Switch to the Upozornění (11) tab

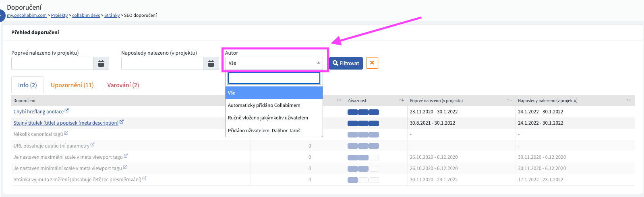[72, 85]
